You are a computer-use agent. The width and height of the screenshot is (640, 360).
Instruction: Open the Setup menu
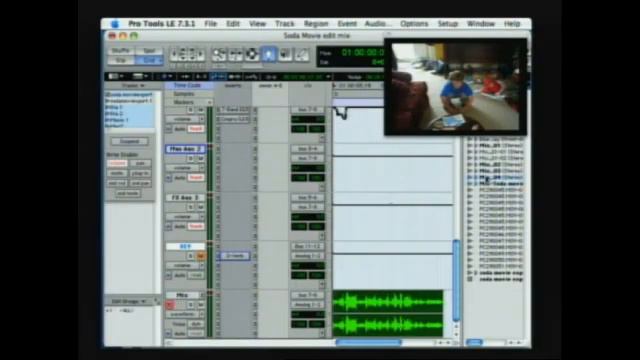[448, 24]
